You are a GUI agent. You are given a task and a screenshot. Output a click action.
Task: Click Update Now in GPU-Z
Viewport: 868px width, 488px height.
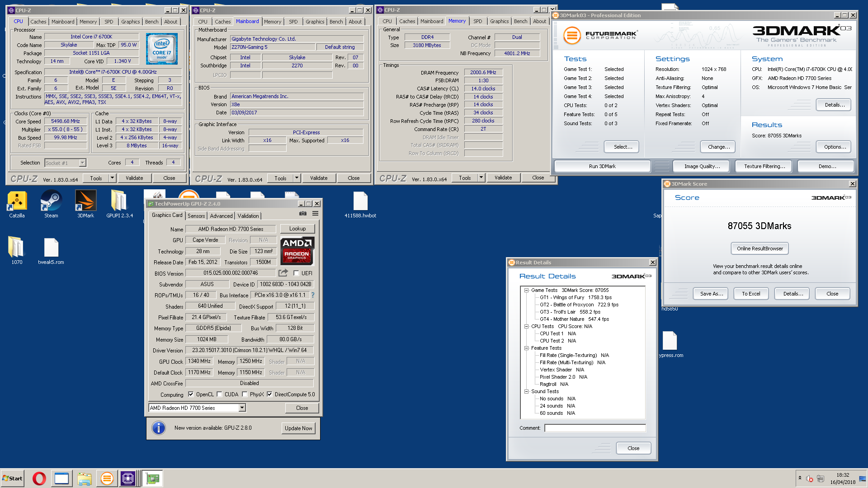point(298,428)
